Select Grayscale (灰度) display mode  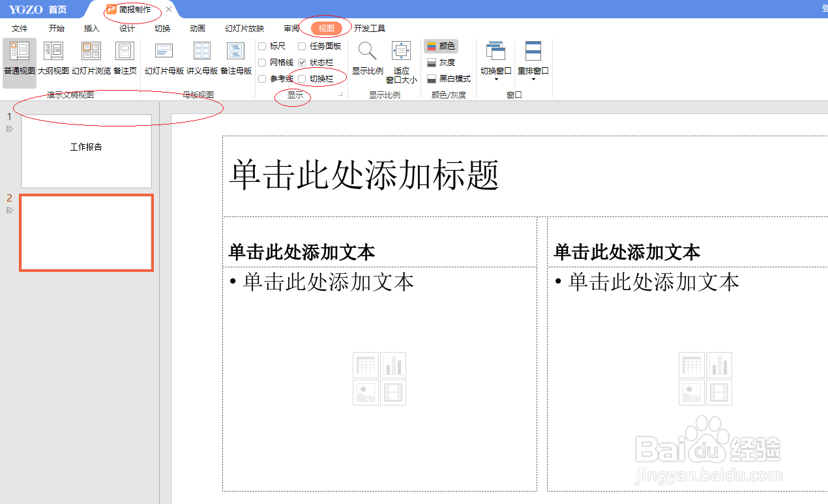(441, 63)
